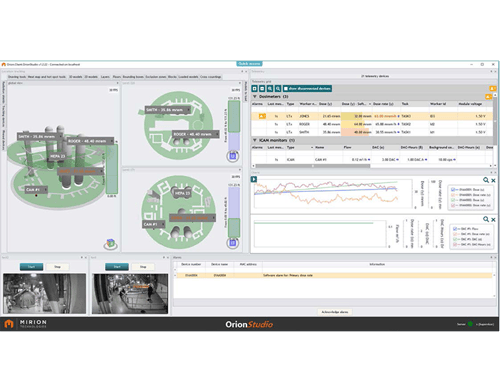Toggle the show disconnected devices checkbox
This screenshot has width=500, height=392.
[x=286, y=88]
